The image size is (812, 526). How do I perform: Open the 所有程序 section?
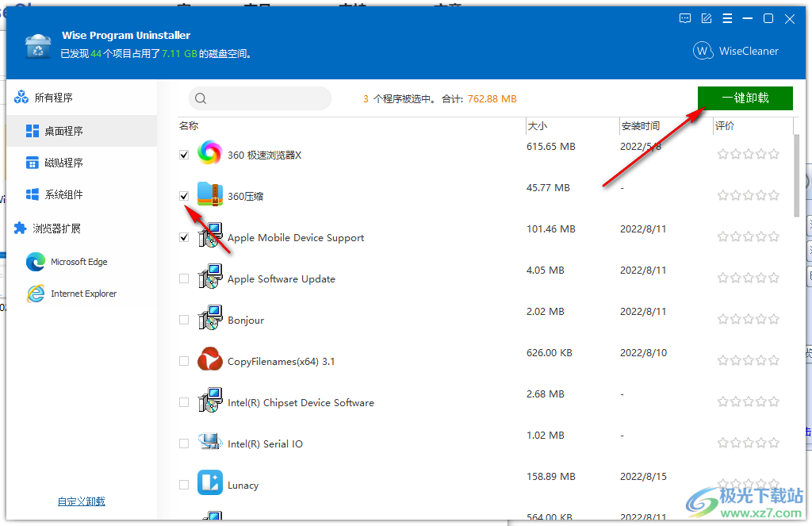(x=82, y=98)
